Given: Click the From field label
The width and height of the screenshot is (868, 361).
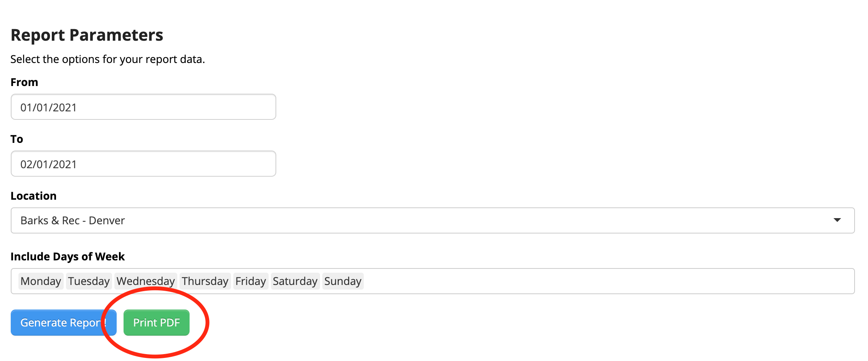Looking at the screenshot, I should click(24, 82).
